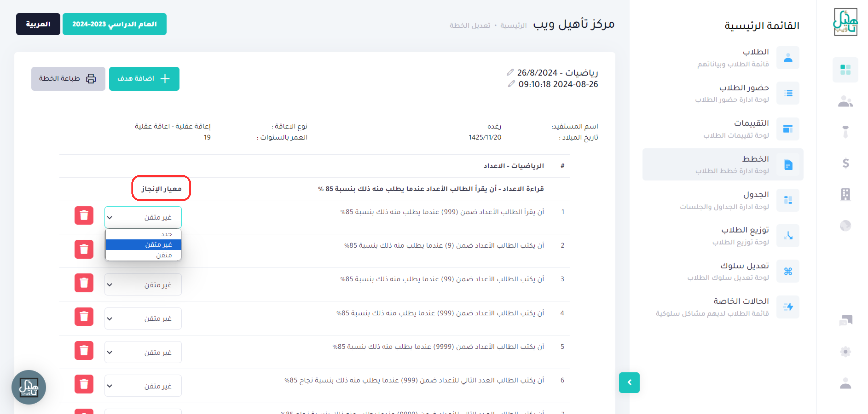This screenshot has height=414, width=868.
Task: Open the floating Tahil Web chat widget
Action: (29, 387)
